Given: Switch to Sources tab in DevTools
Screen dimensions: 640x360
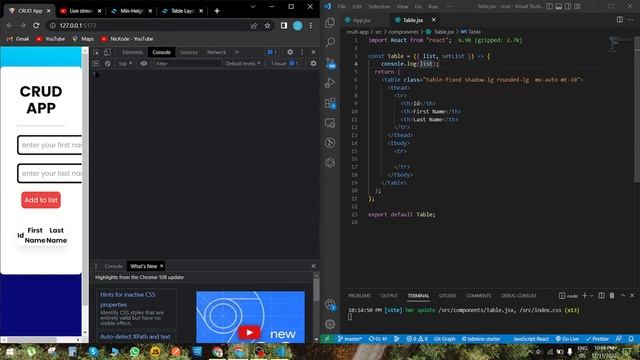Looking at the screenshot, I should [x=189, y=52].
